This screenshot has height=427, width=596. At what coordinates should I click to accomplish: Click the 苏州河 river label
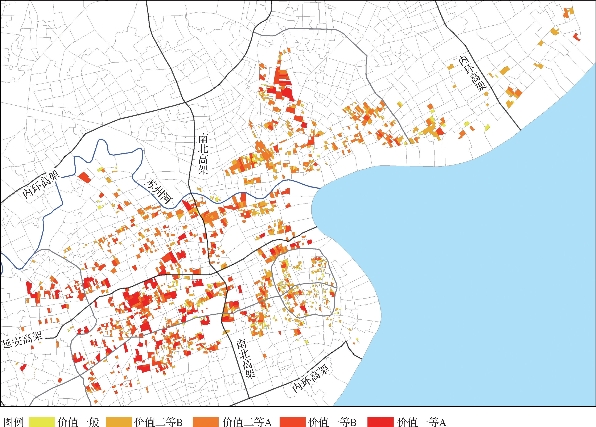tap(160, 192)
